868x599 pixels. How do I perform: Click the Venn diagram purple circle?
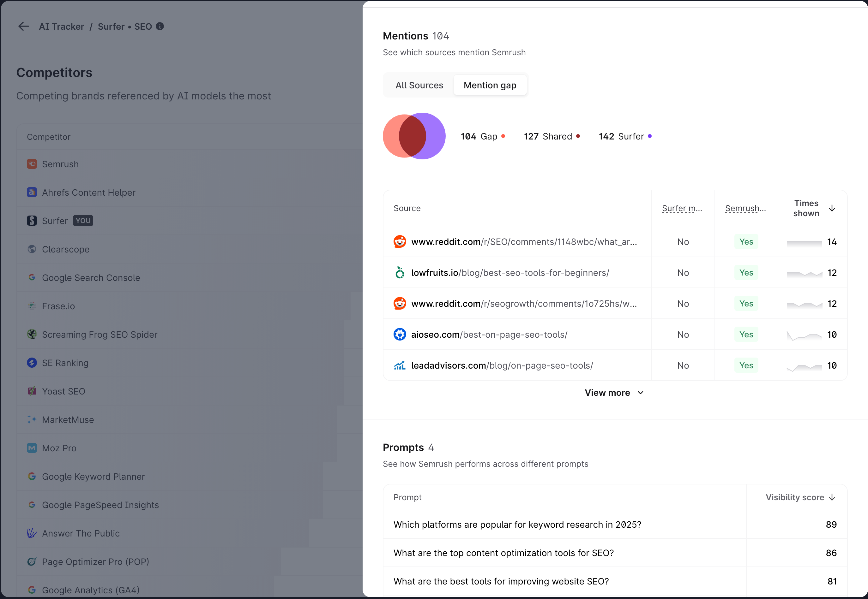pos(436,136)
